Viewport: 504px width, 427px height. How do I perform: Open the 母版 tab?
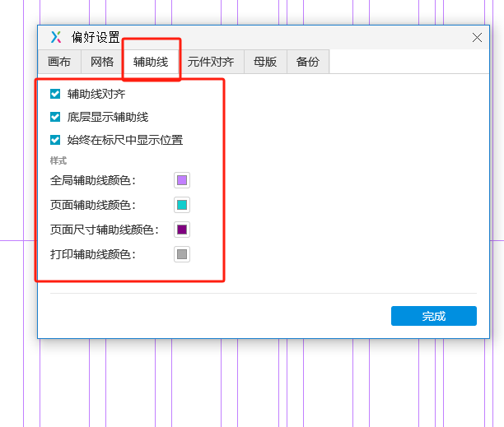[x=265, y=62]
